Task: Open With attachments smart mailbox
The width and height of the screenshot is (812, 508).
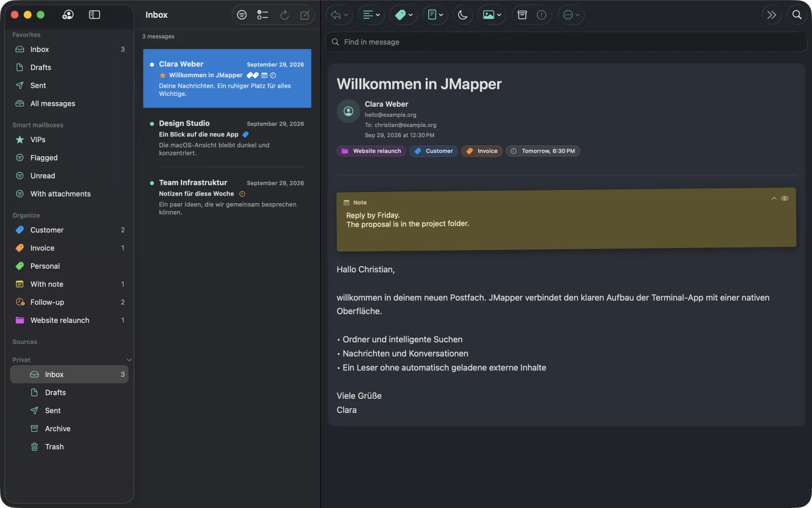Action: click(70, 194)
